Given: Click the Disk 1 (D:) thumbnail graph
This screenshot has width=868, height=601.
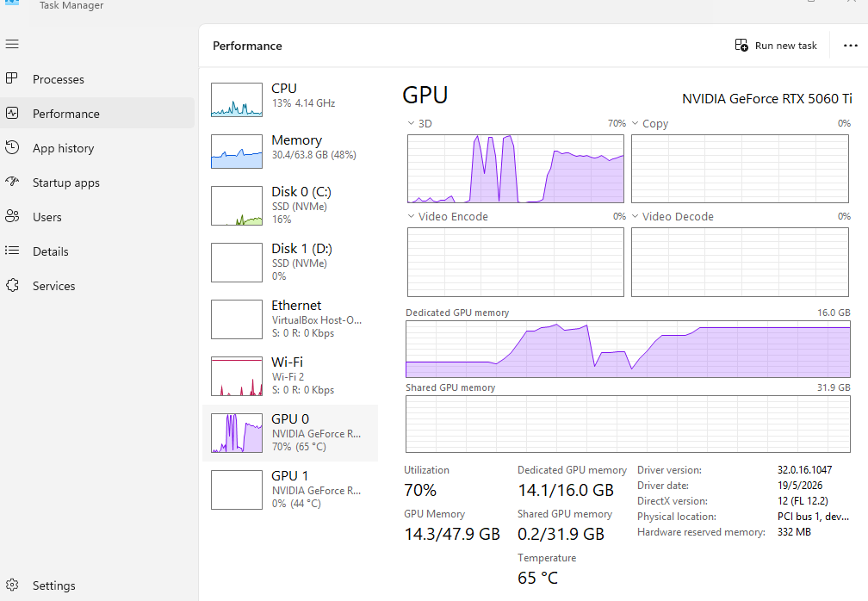Looking at the screenshot, I should (236, 263).
